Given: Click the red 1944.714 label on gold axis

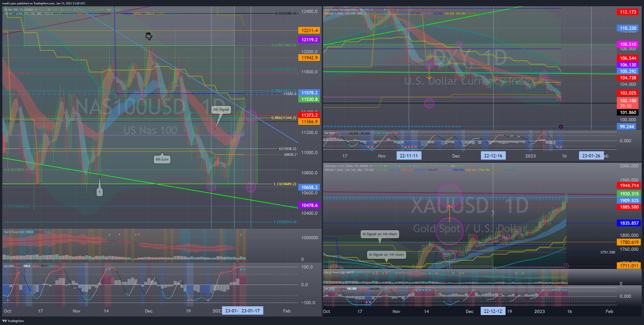Looking at the screenshot, I should click(629, 185).
